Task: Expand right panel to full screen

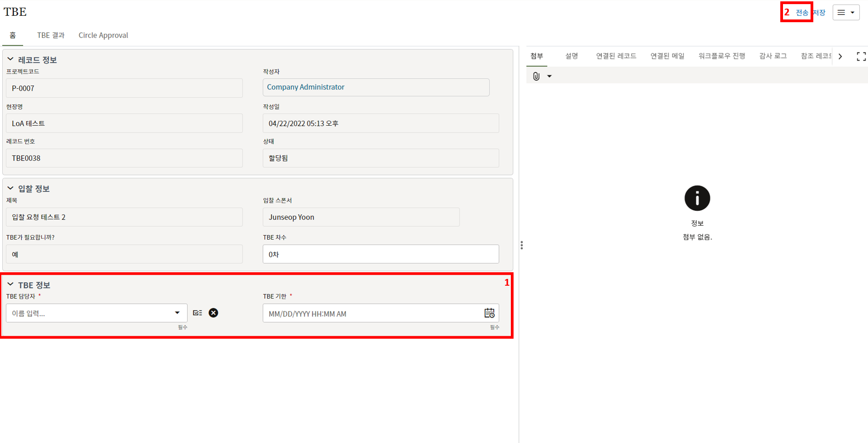Action: pos(861,57)
